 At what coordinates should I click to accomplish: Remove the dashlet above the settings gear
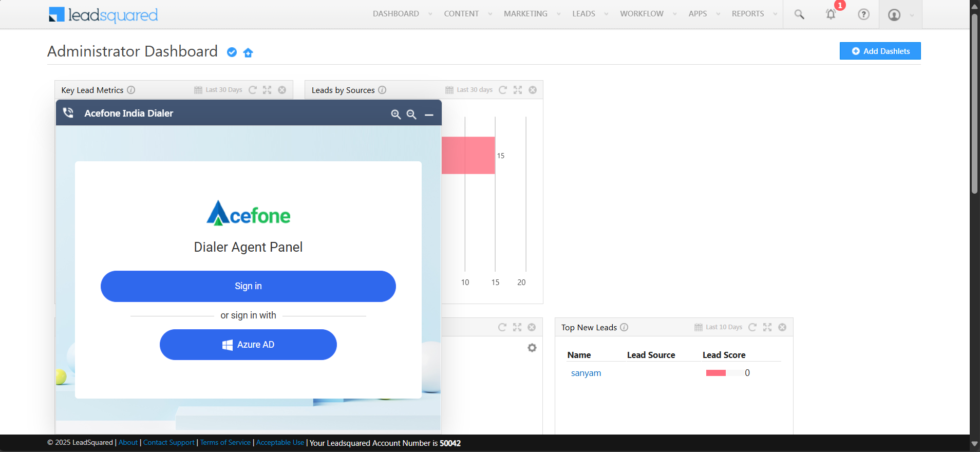coord(532,327)
